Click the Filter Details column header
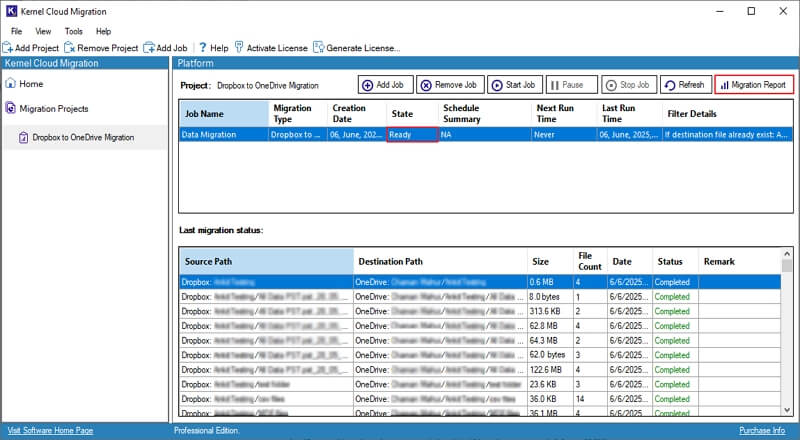 pyautogui.click(x=728, y=113)
